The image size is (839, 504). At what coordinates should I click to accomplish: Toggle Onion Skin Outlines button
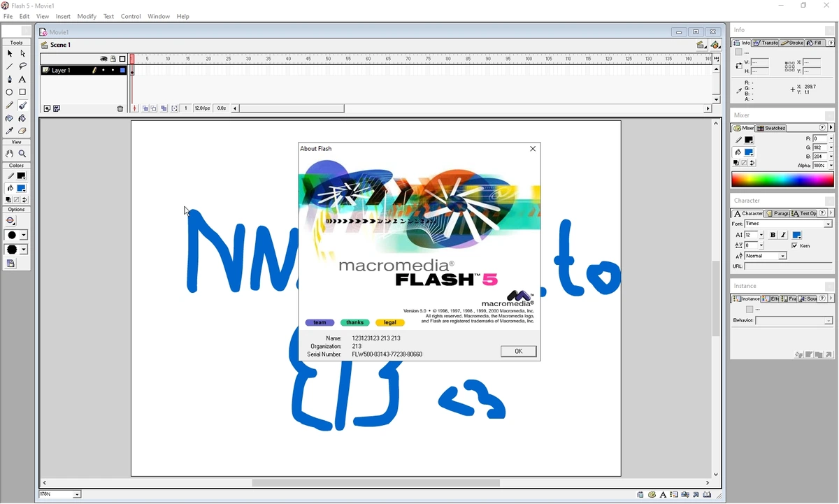pos(154,109)
